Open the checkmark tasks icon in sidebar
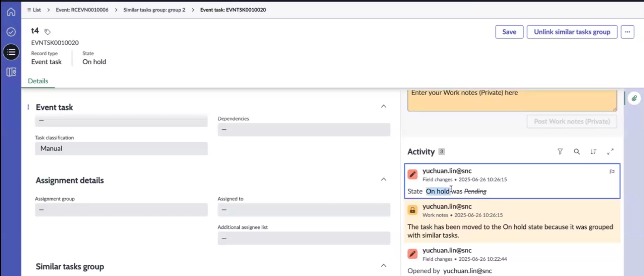The image size is (644, 276). pos(11,32)
